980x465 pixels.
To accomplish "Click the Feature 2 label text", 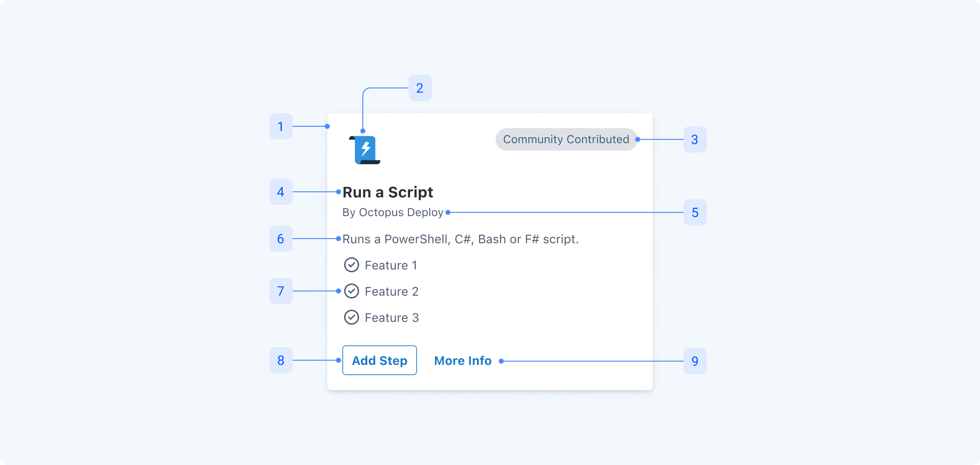I will [391, 291].
